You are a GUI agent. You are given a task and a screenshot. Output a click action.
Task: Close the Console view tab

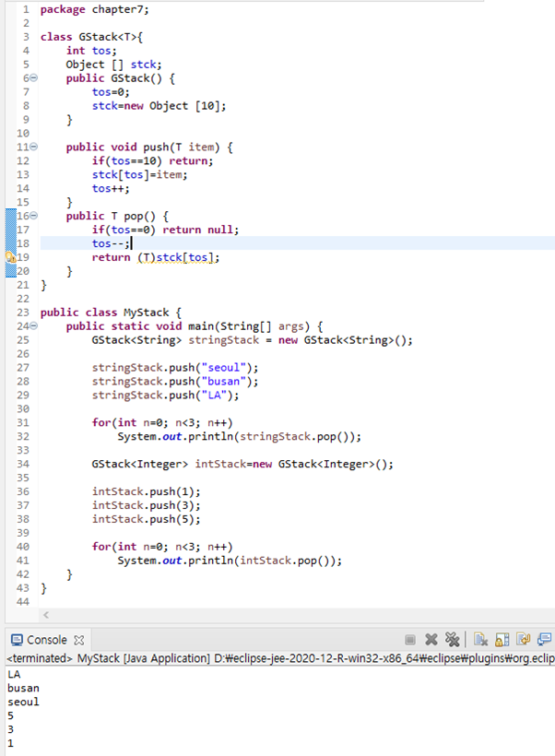pos(79,640)
